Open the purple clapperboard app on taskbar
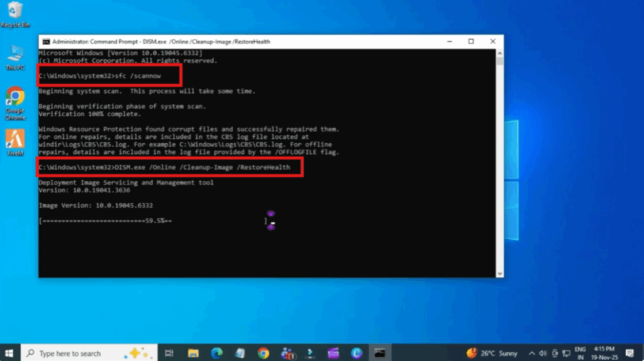Viewport: 644px width, 361px height. point(333,353)
